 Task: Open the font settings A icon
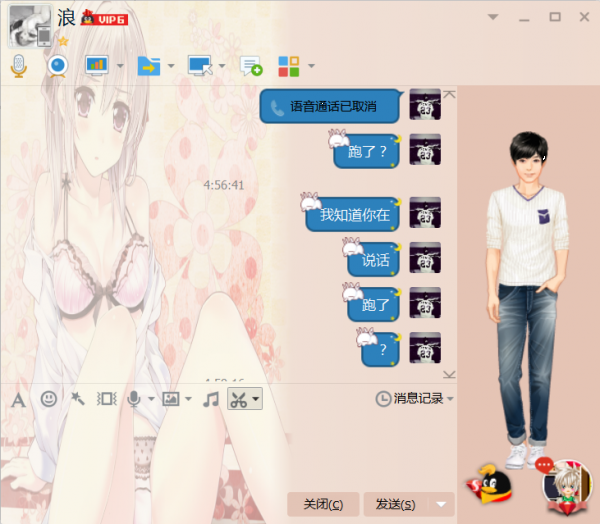pos(18,400)
